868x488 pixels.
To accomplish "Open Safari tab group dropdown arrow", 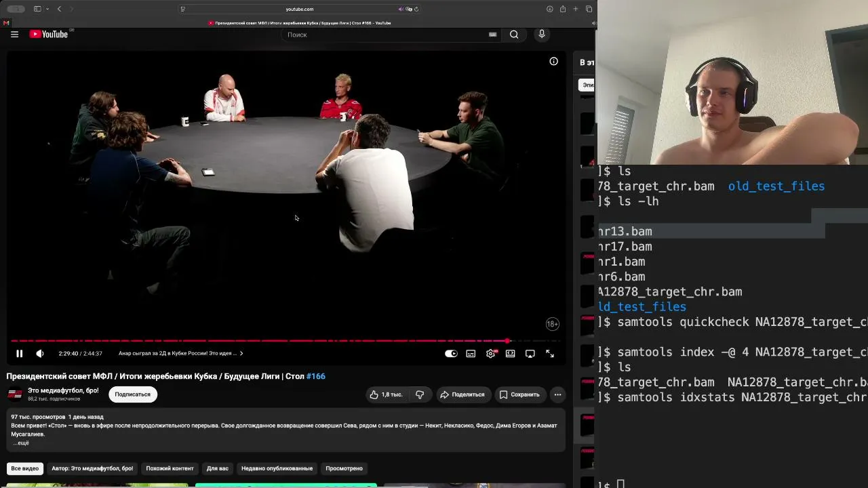I will pyautogui.click(x=47, y=9).
